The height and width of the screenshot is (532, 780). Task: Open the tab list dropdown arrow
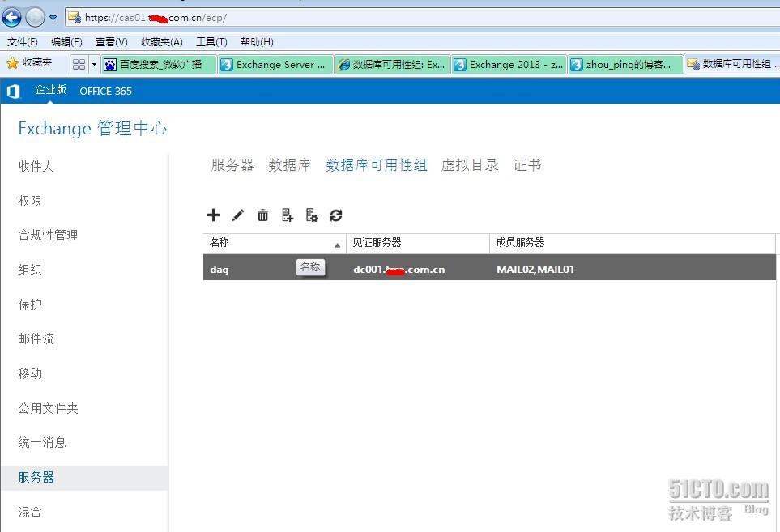tap(94, 64)
